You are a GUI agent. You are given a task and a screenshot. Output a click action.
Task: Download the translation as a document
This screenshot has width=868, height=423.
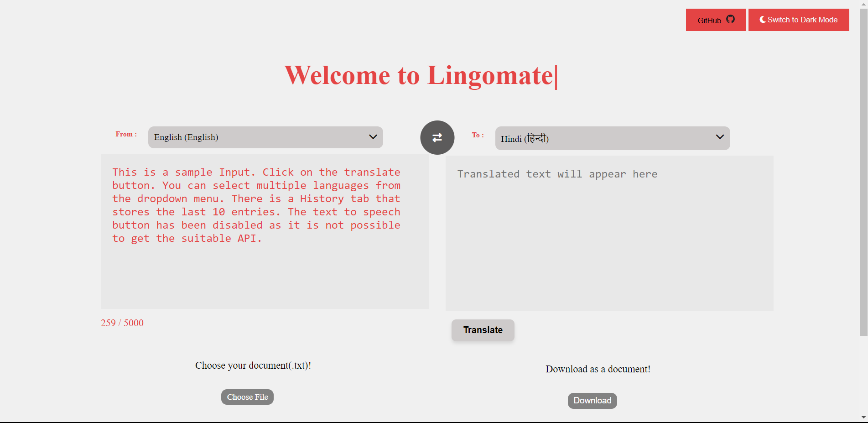[592, 401]
